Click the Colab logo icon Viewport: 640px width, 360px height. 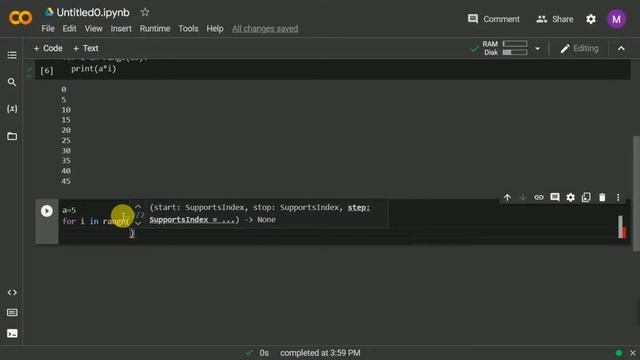point(20,18)
